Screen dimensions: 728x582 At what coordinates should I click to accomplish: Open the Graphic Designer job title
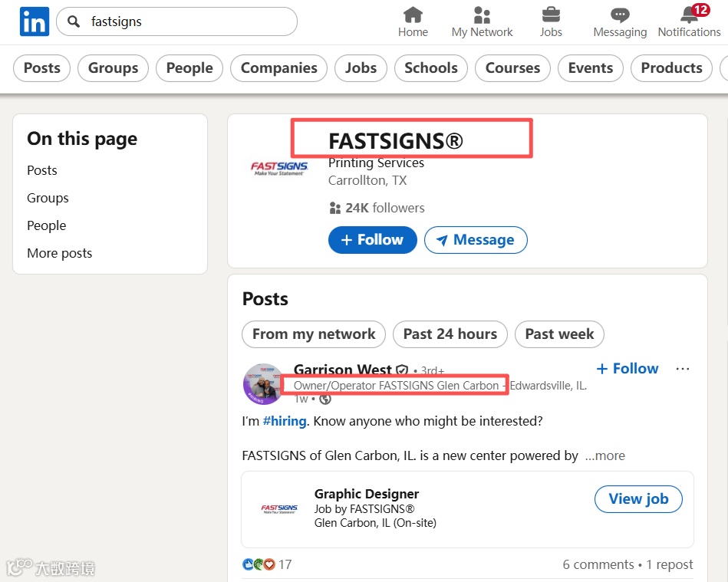367,494
